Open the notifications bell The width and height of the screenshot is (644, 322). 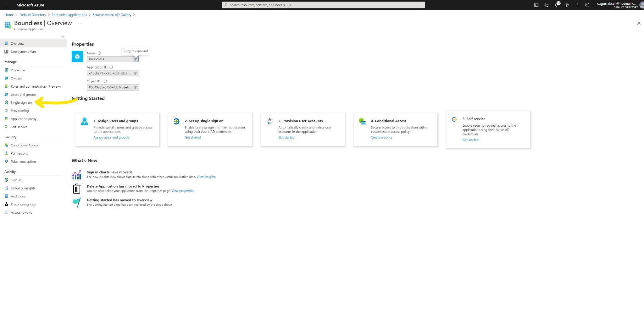click(x=557, y=5)
